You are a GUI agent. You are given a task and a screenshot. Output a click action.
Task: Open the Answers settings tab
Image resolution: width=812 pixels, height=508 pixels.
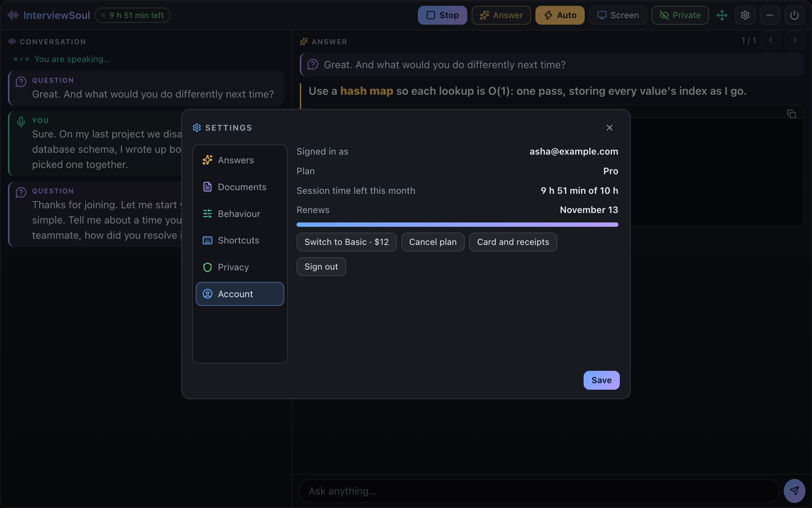240,160
